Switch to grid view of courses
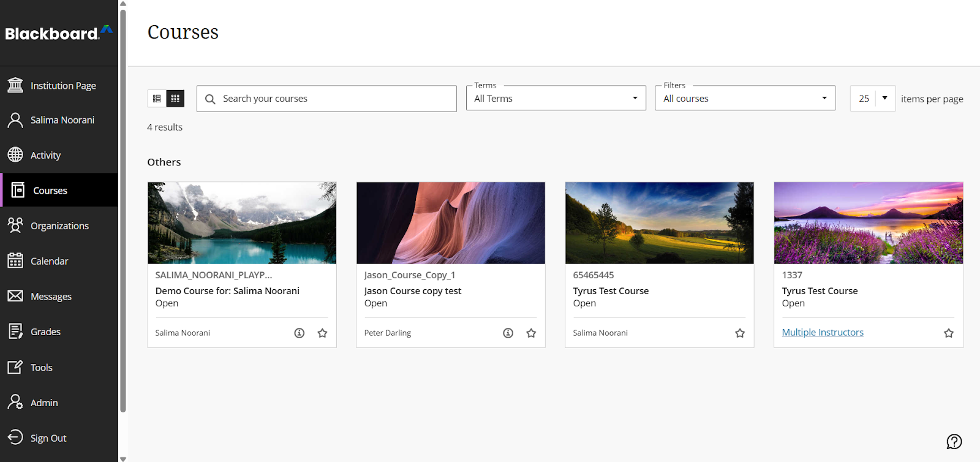This screenshot has height=462, width=980. pos(175,99)
